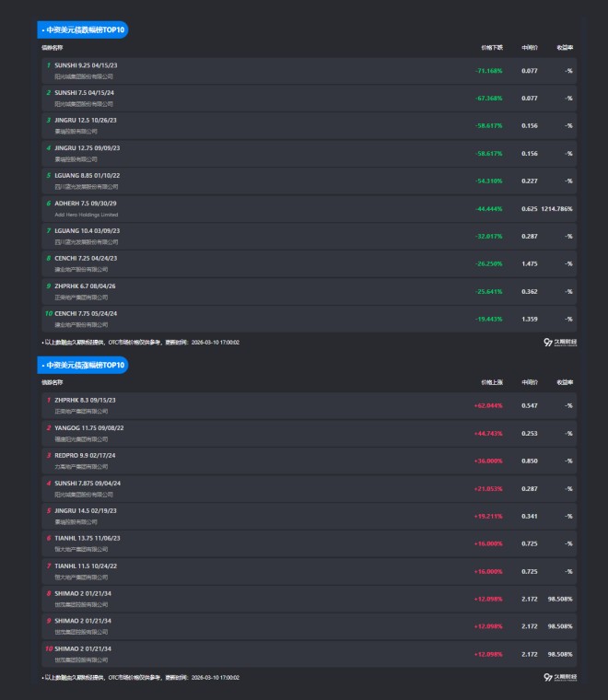Select the 中资美元债涨幅榜TOP10 header tab

pos(83,366)
